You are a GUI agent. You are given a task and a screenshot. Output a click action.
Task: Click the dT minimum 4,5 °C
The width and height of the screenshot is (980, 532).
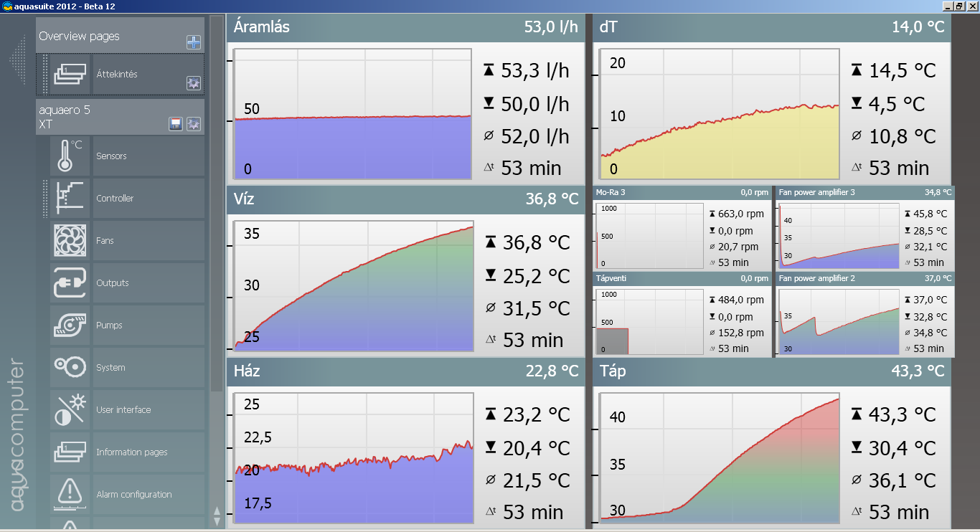pyautogui.click(x=897, y=104)
